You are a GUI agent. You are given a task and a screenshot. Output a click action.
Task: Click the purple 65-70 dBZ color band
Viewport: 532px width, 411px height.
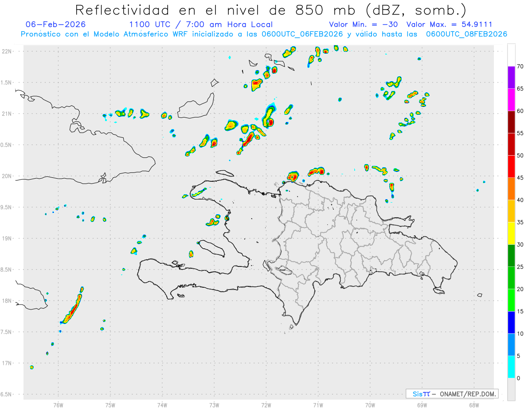(511, 78)
